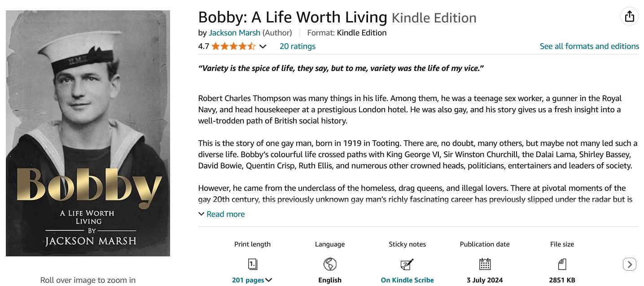
Task: Click the print length page icon
Action: [253, 264]
